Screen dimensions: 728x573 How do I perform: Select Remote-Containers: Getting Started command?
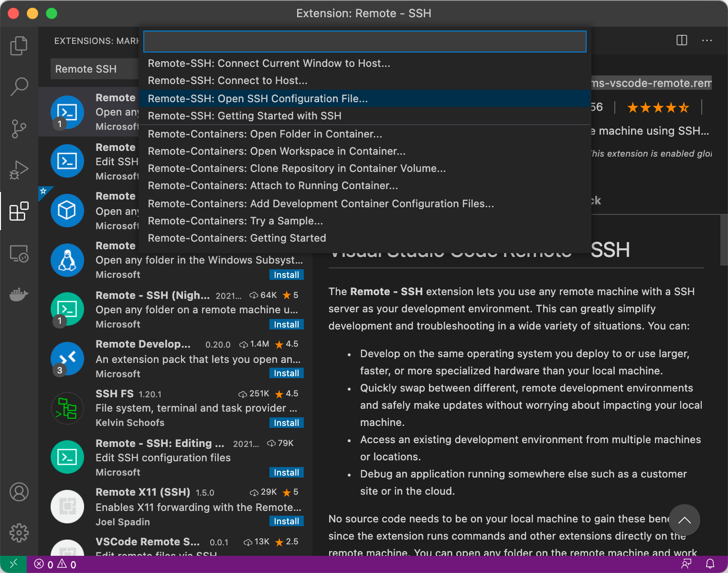(x=365, y=238)
